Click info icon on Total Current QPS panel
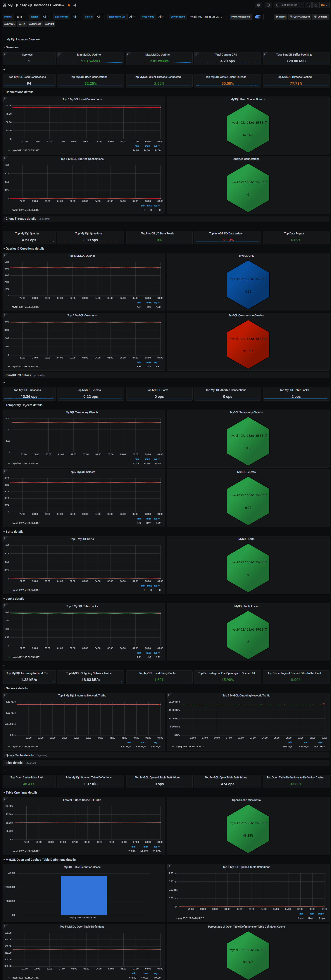The image size is (331, 980). 196,54
